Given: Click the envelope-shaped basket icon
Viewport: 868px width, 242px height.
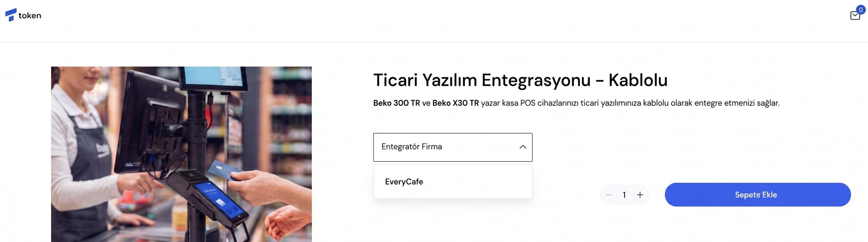Looking at the screenshot, I should pos(854,16).
